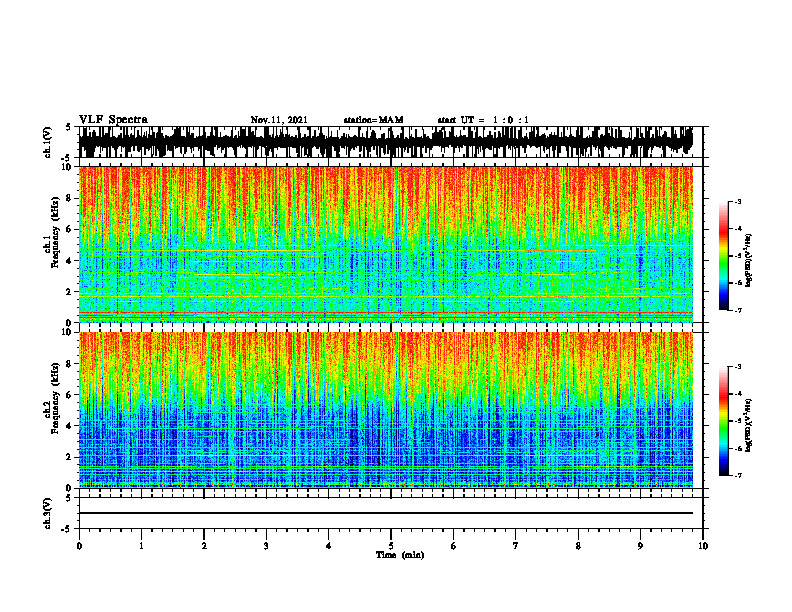This screenshot has height=612, width=792.
Task: Click the time-axis tick label "10" at the bottom right
Action: (x=703, y=546)
